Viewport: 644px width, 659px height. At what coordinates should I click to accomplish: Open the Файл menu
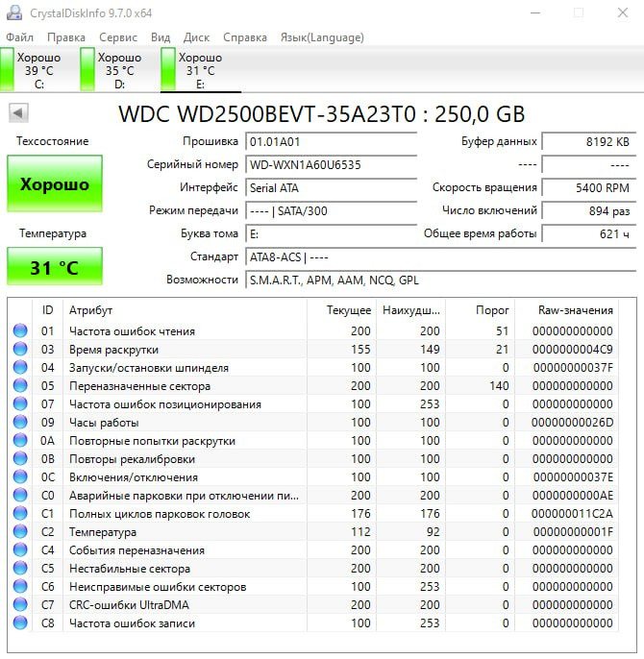[x=20, y=37]
